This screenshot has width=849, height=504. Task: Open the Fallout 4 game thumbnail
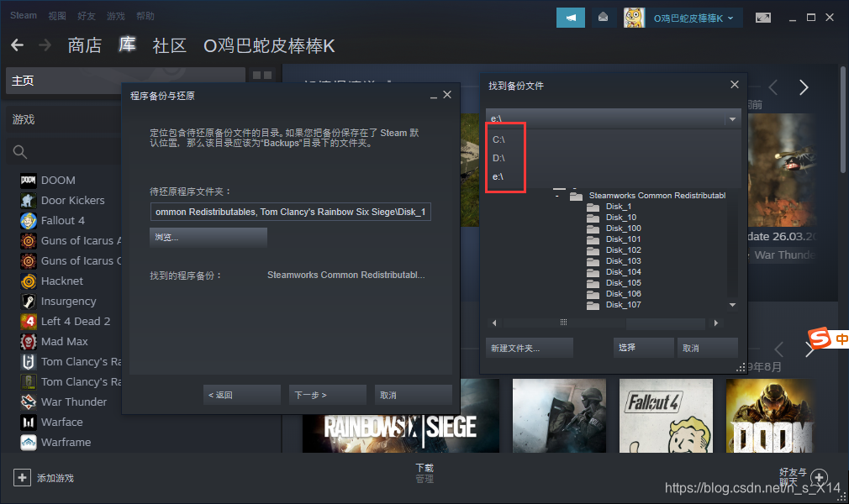[x=666, y=416]
